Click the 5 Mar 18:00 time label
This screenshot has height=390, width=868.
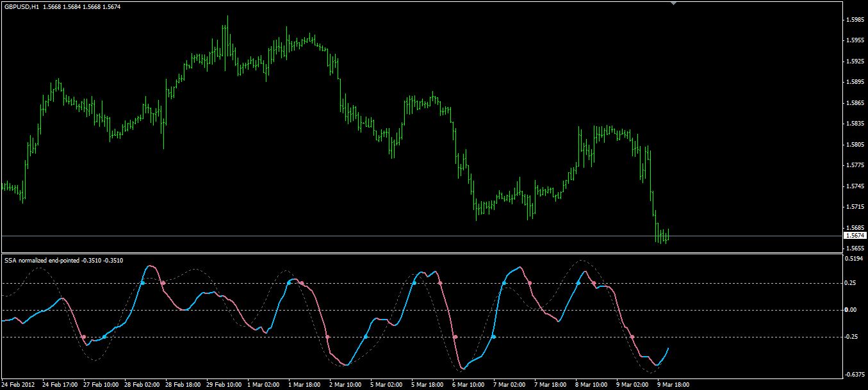coord(428,386)
